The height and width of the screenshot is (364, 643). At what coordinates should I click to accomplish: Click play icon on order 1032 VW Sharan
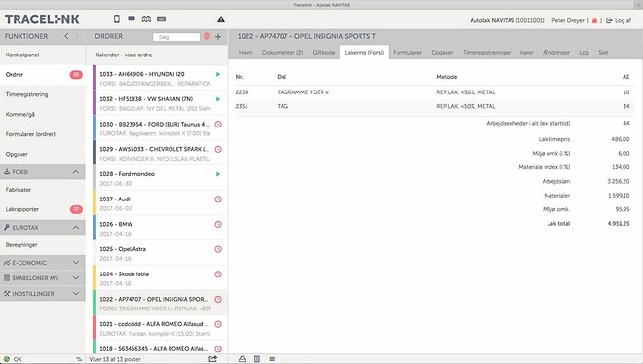point(218,99)
